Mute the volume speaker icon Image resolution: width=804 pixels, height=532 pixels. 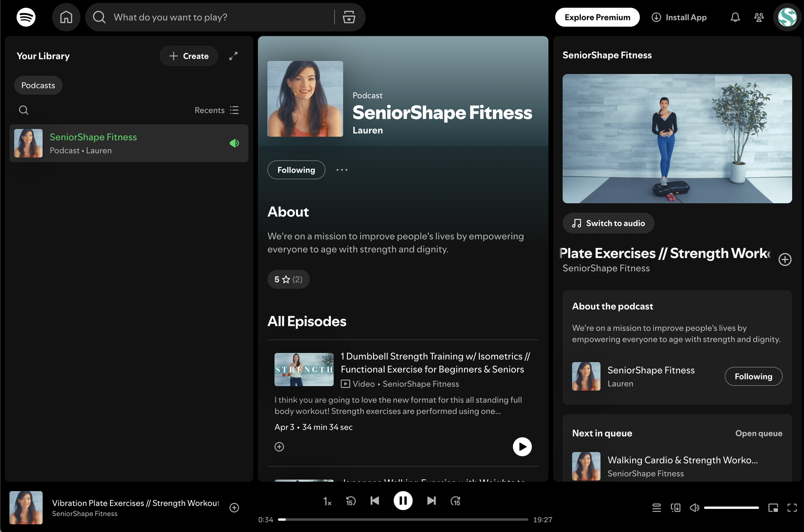click(694, 508)
